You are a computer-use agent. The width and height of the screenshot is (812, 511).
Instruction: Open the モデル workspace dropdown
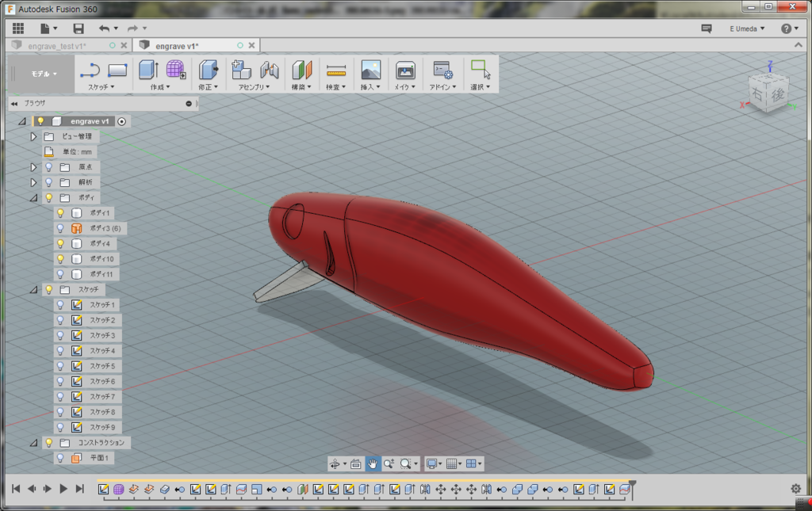pos(44,74)
